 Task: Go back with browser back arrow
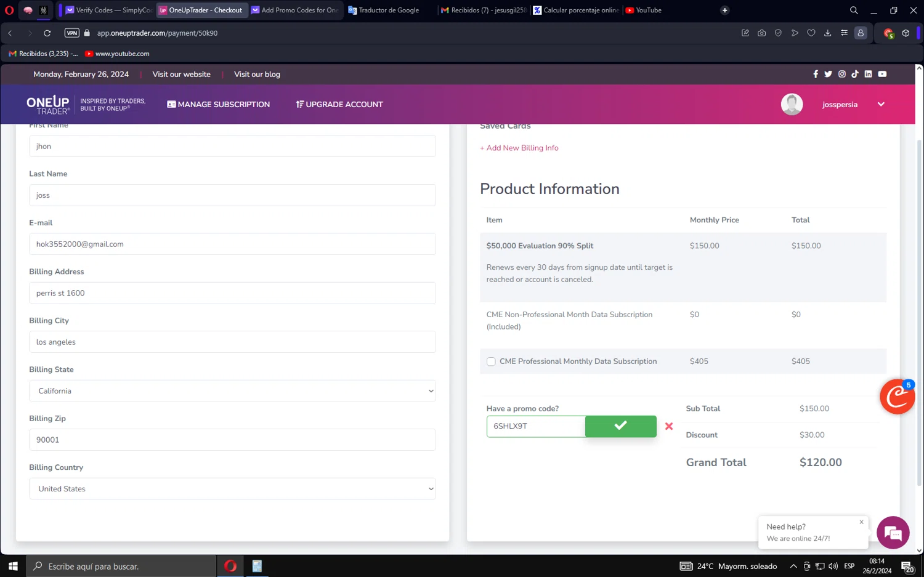tap(10, 33)
